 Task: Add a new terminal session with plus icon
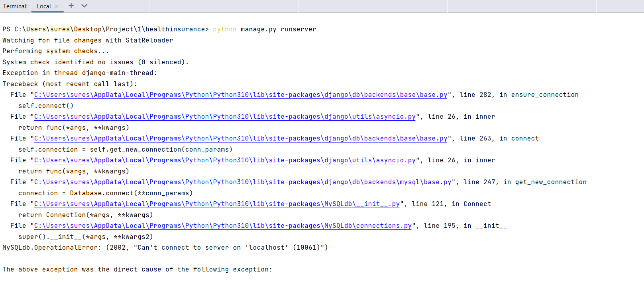[x=71, y=6]
